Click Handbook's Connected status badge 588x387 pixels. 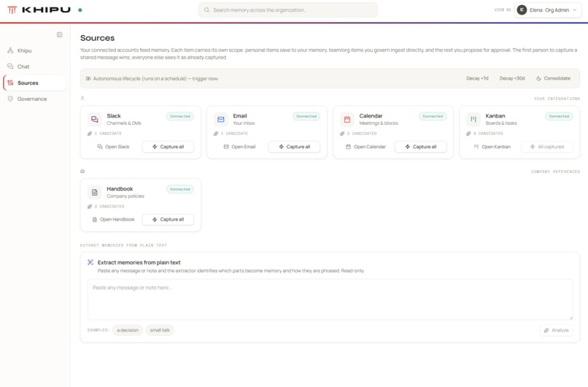coord(180,189)
